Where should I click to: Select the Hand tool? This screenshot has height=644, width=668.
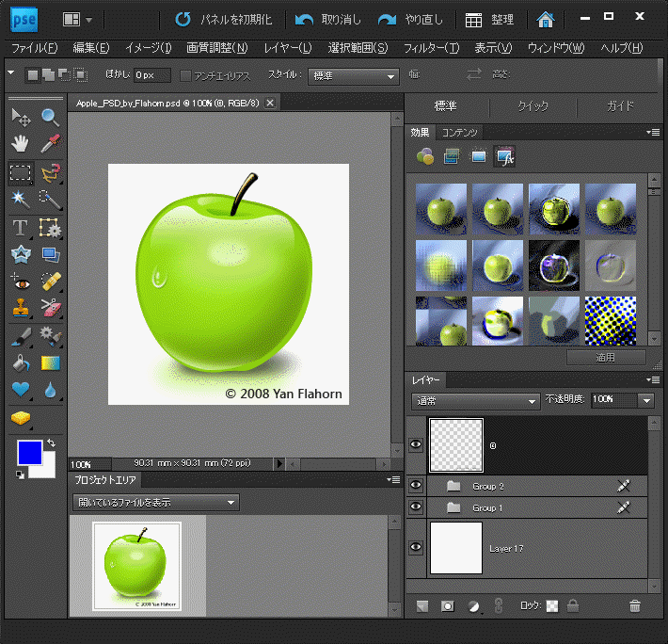pos(20,144)
